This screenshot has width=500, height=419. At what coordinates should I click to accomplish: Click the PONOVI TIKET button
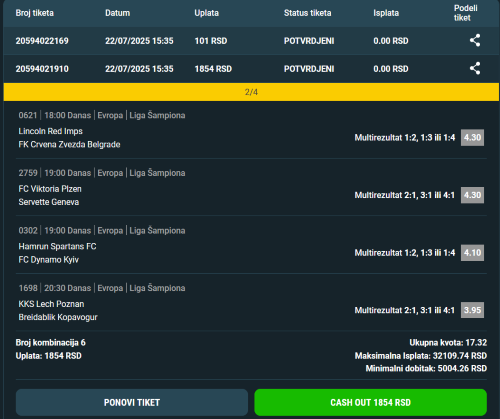pyautogui.click(x=132, y=402)
